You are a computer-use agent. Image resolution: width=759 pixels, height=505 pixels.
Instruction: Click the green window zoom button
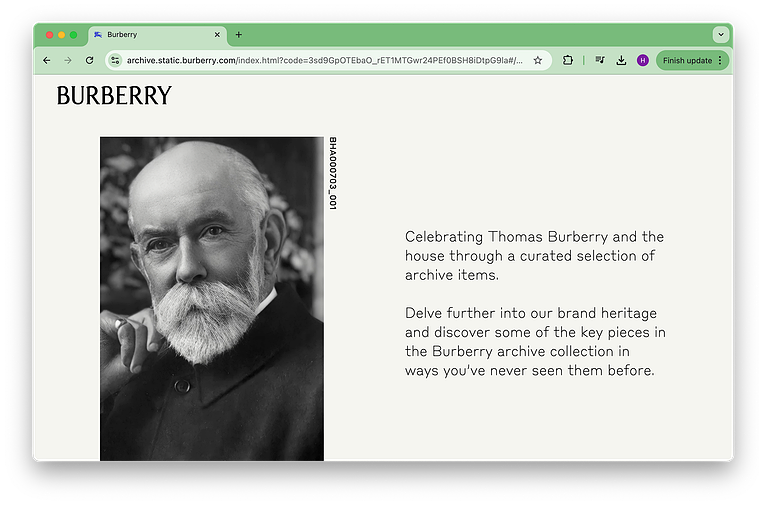74,35
